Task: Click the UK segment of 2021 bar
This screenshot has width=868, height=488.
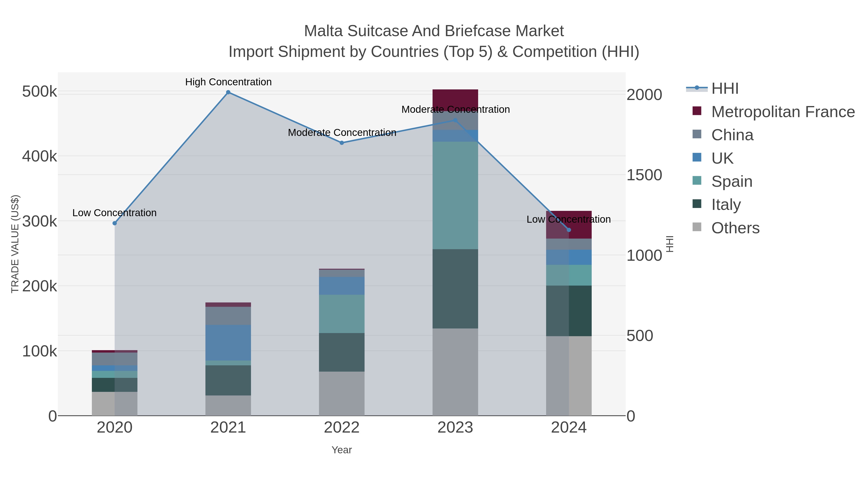Action: click(228, 343)
